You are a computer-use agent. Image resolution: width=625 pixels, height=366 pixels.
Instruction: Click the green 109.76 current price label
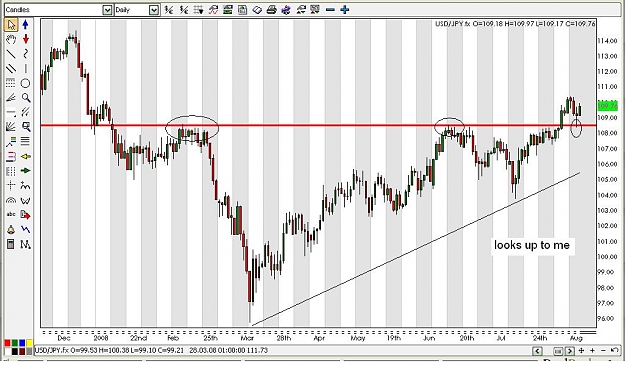click(x=607, y=106)
